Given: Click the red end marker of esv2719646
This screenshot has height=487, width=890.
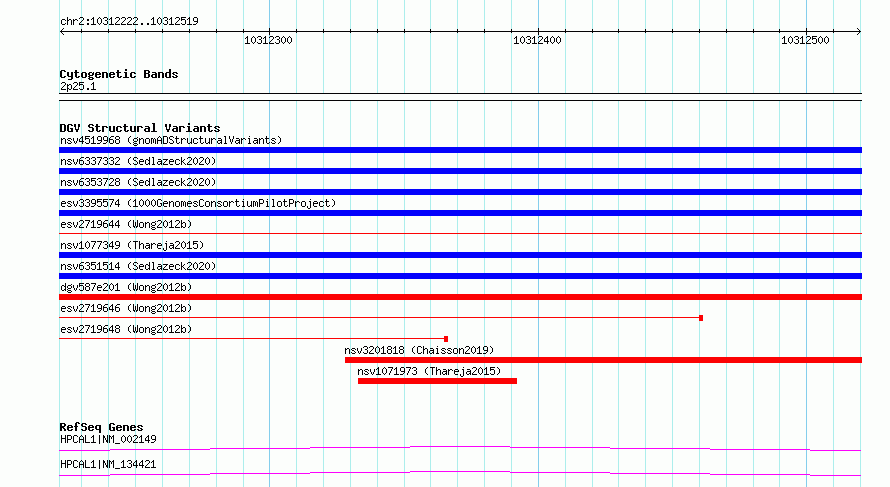Looking at the screenshot, I should (x=701, y=318).
